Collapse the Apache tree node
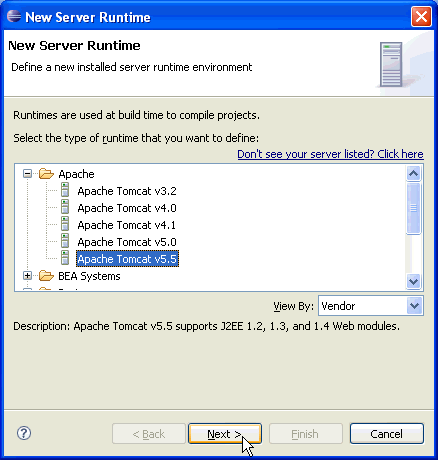The image size is (438, 460). point(27,174)
